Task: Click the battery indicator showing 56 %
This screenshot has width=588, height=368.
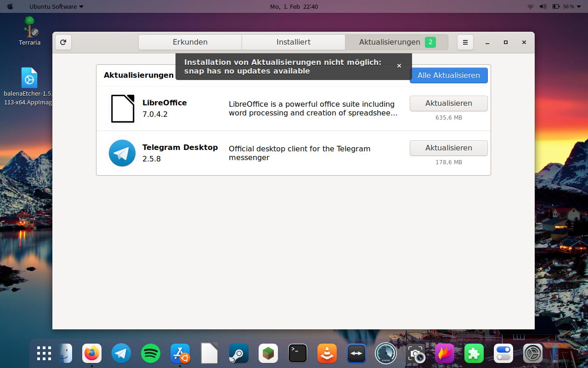Action: coord(563,6)
